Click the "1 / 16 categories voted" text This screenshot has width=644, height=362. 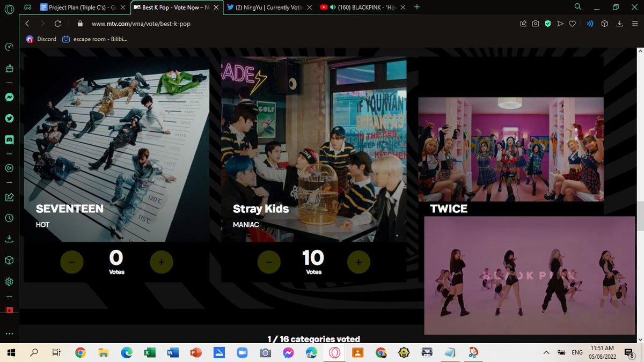point(314,339)
